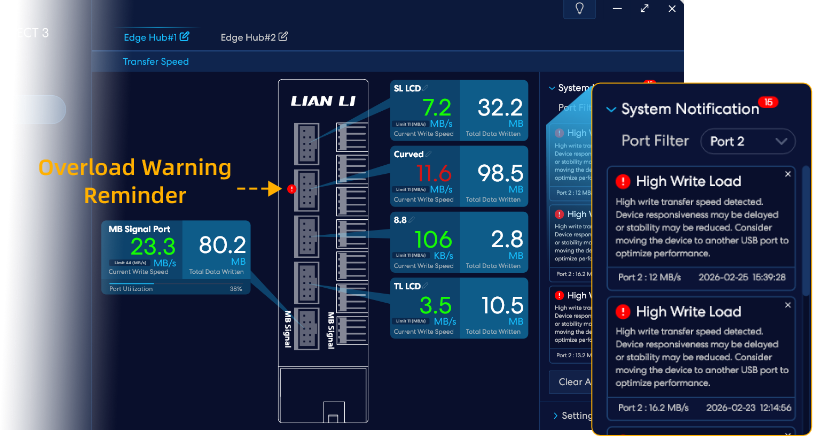Minimize the L-Connect window

coord(617,9)
